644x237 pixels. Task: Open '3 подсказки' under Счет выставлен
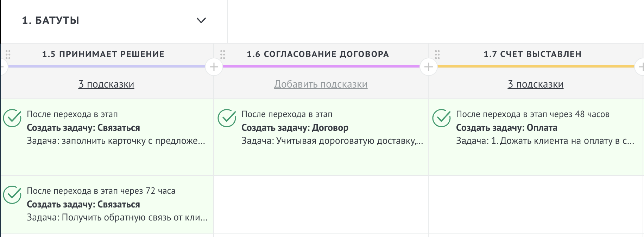(x=536, y=84)
